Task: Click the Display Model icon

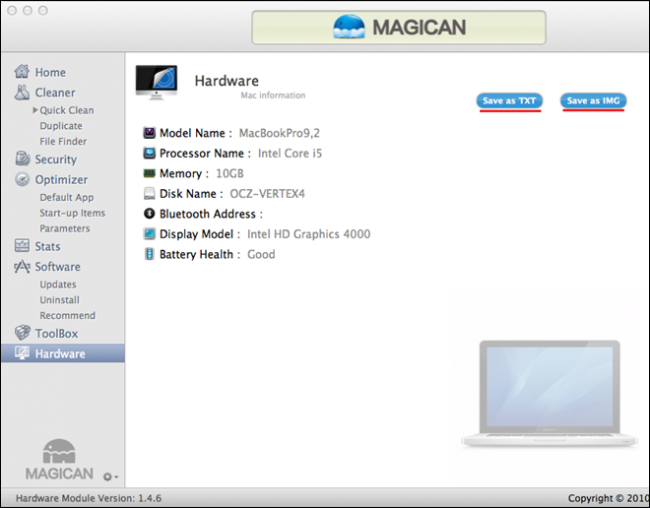Action: point(149,233)
